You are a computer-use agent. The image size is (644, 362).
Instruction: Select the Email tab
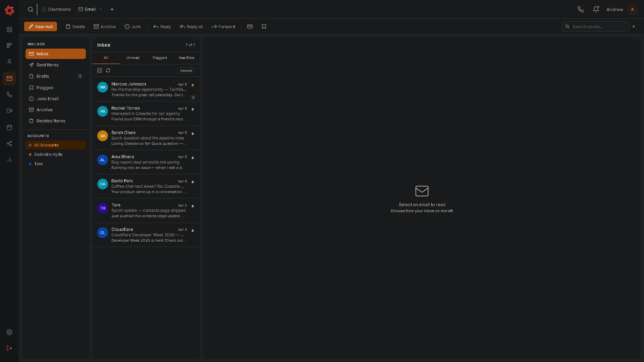pos(87,9)
